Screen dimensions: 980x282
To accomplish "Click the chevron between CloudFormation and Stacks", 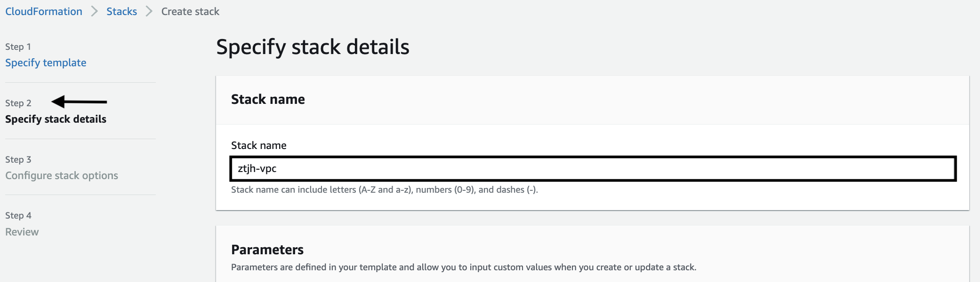I will 94,11.
